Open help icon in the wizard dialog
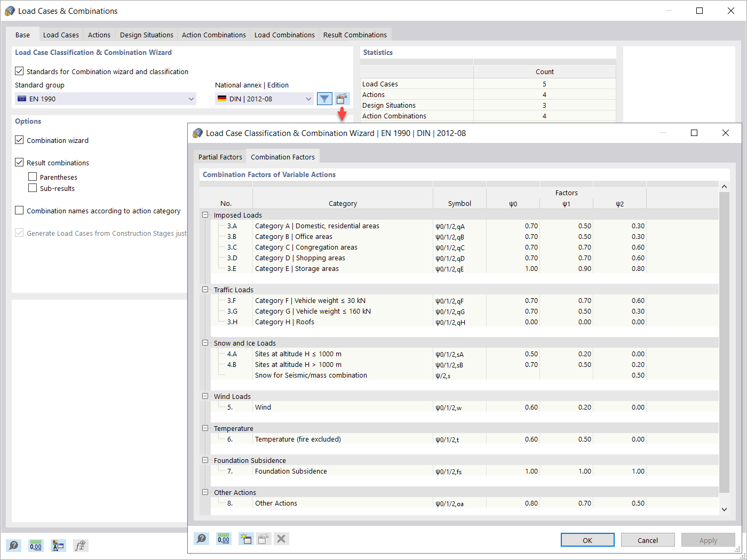This screenshot has width=747, height=560. 201,539
